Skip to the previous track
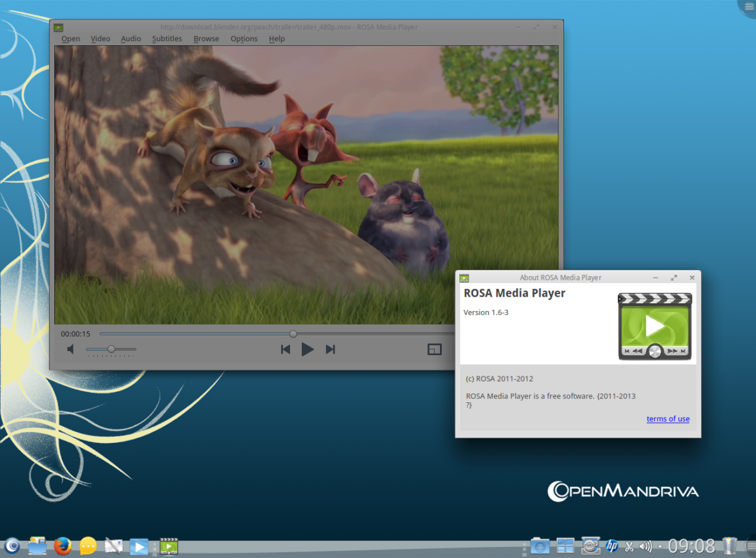The width and height of the screenshot is (756, 558). coord(285,350)
